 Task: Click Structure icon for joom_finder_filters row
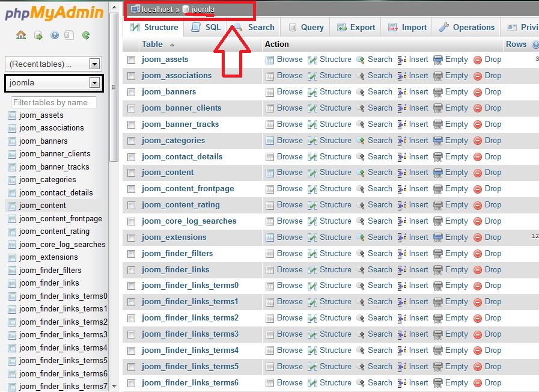[312, 254]
